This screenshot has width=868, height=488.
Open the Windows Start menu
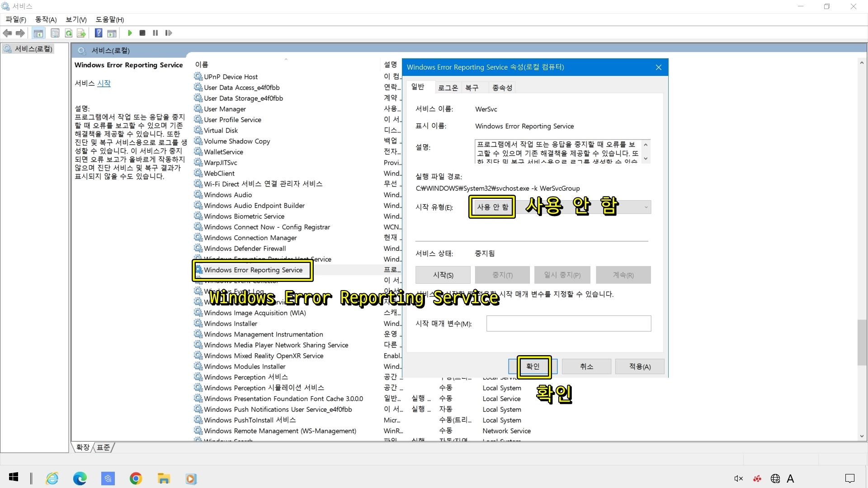(14, 478)
